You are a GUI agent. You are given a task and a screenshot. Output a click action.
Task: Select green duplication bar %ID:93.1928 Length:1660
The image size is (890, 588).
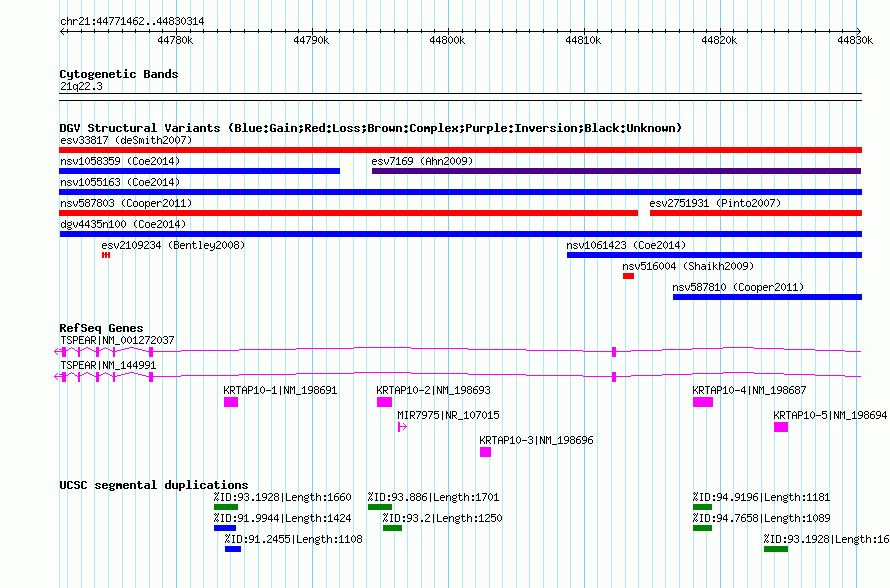[226, 507]
